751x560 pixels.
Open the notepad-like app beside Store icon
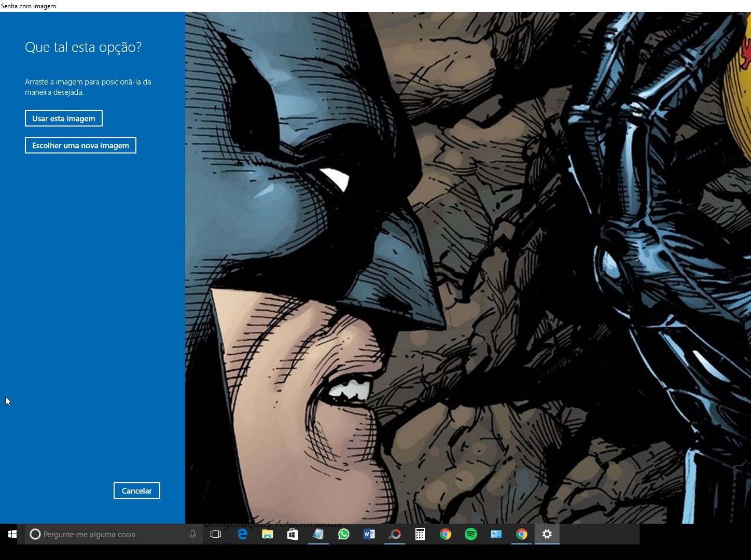[318, 534]
